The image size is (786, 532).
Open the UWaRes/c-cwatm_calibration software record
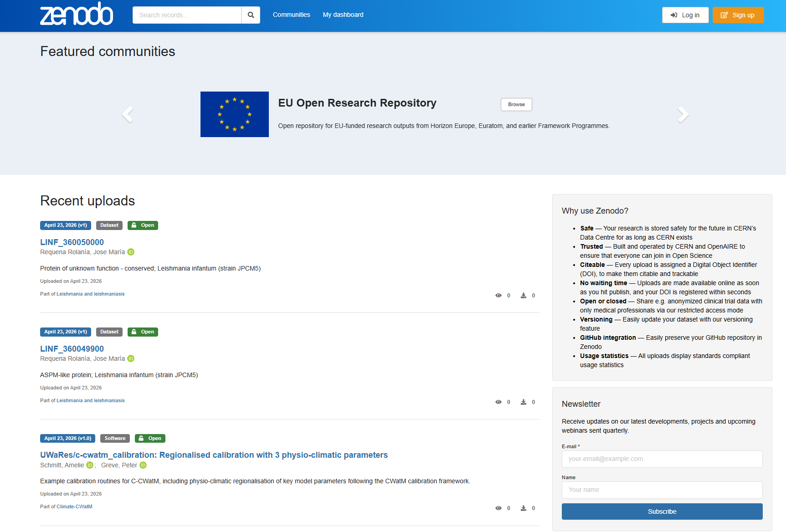[x=214, y=455]
